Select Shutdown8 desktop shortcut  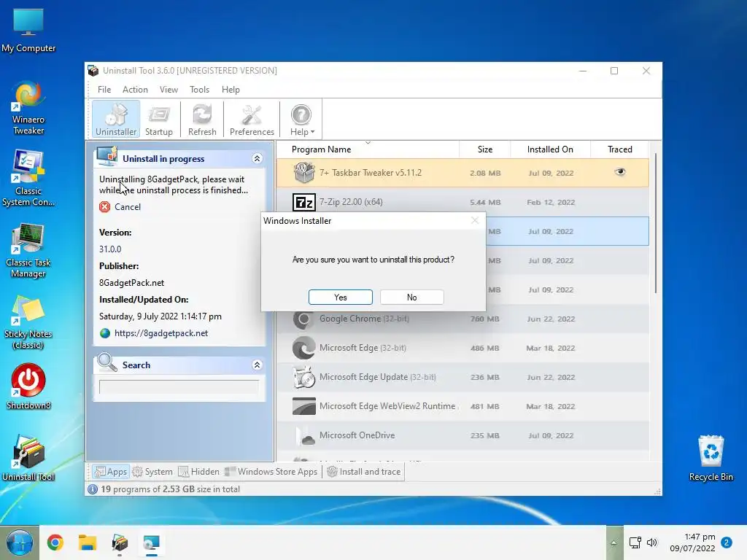click(28, 386)
